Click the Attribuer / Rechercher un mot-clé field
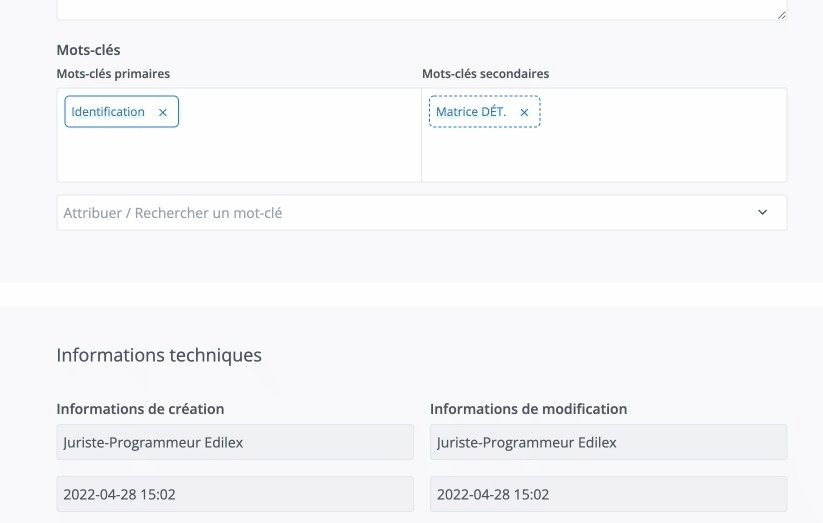 [400, 212]
